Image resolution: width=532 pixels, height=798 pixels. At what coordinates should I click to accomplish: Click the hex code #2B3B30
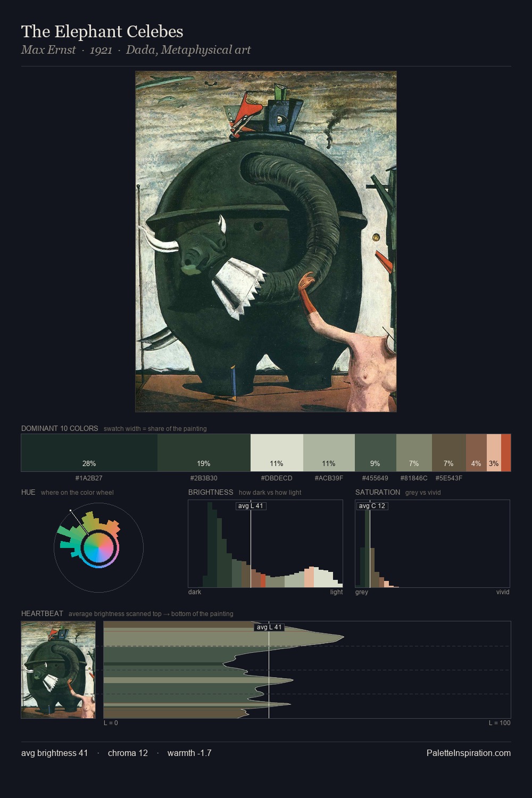point(204,478)
